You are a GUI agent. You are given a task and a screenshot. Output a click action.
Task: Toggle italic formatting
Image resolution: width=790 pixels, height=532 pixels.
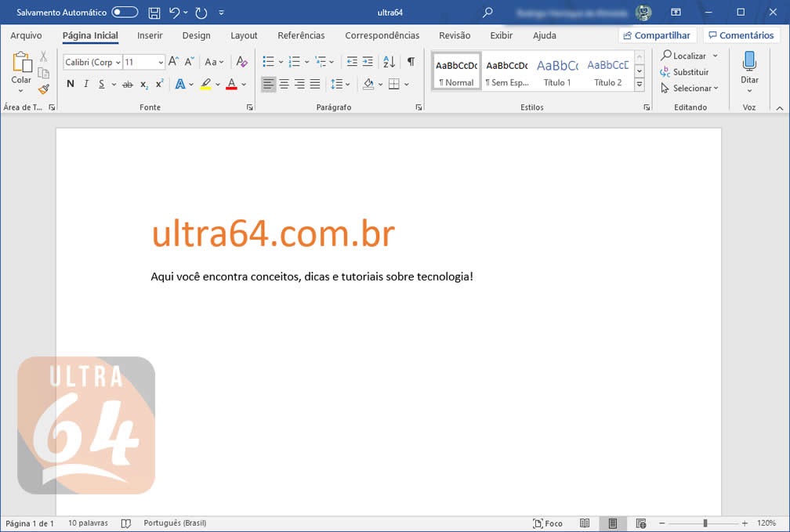84,84
